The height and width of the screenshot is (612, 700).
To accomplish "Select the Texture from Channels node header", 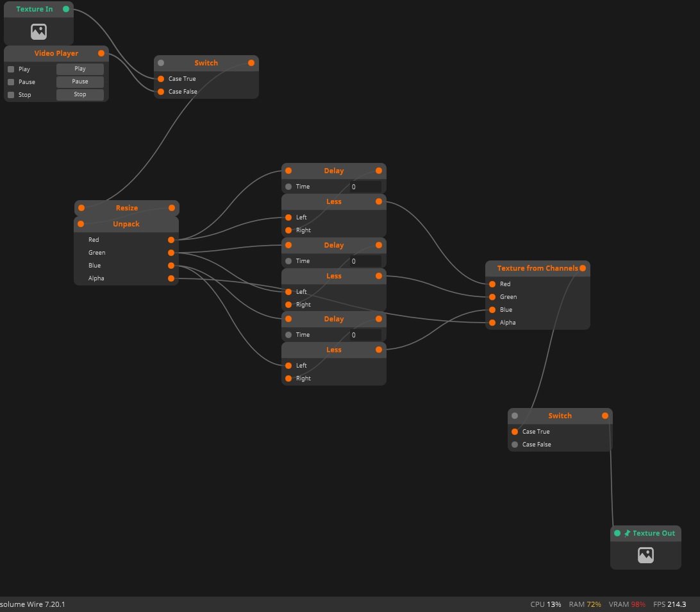I will point(537,268).
